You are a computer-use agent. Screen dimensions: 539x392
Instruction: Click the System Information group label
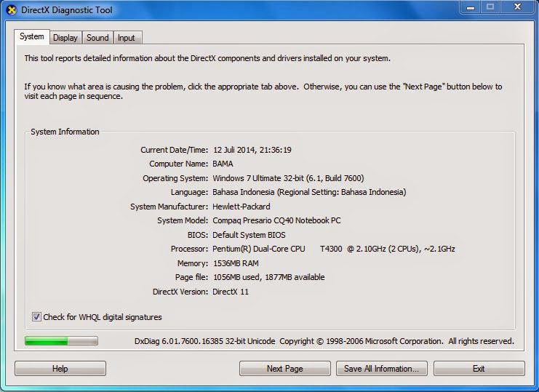65,132
